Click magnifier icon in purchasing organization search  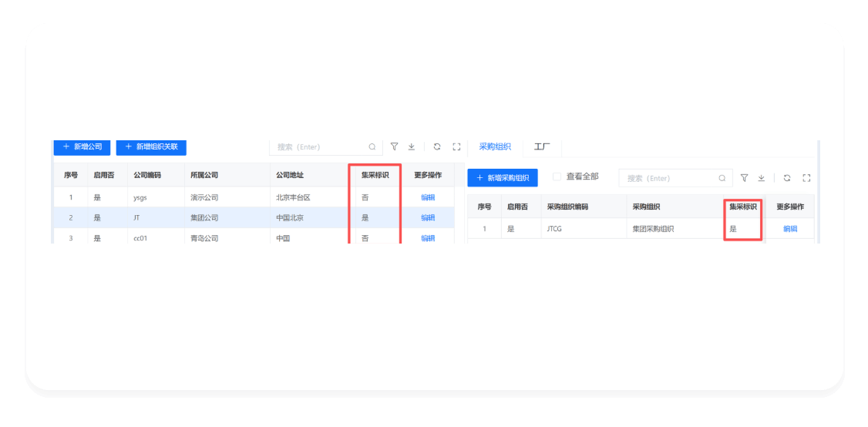(722, 178)
